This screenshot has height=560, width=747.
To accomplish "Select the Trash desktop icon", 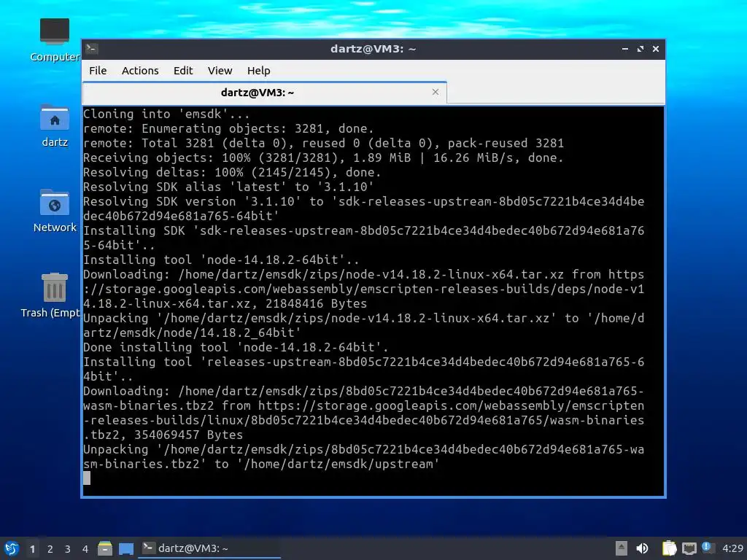I will pyautogui.click(x=51, y=296).
